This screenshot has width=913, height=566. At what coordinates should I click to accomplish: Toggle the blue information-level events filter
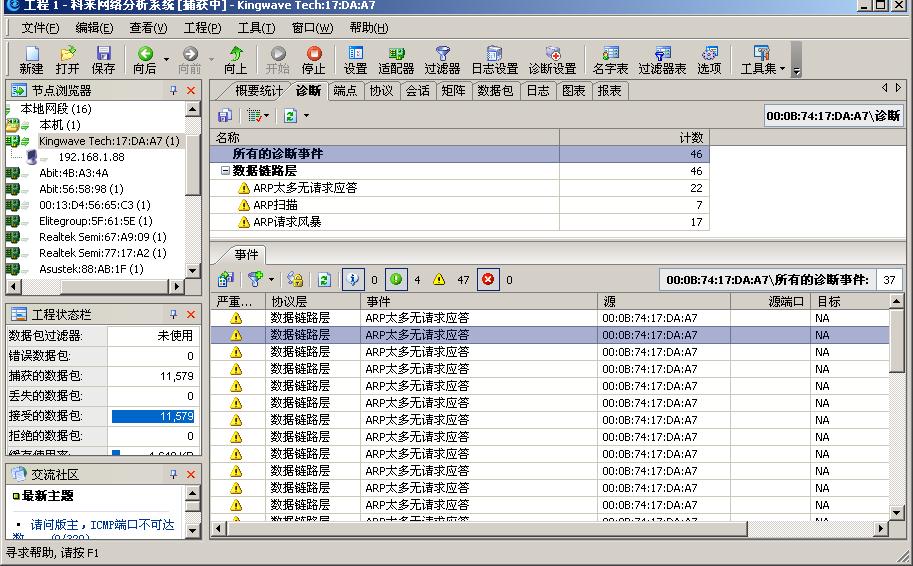353,280
